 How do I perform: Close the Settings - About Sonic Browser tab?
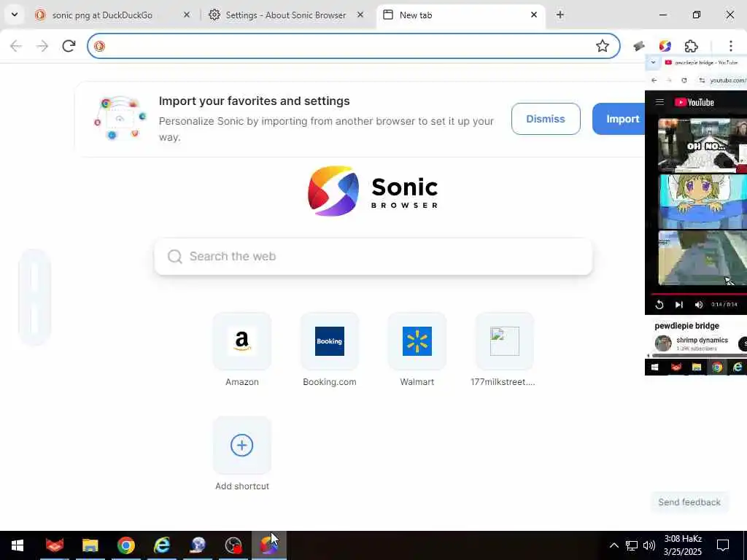(360, 15)
